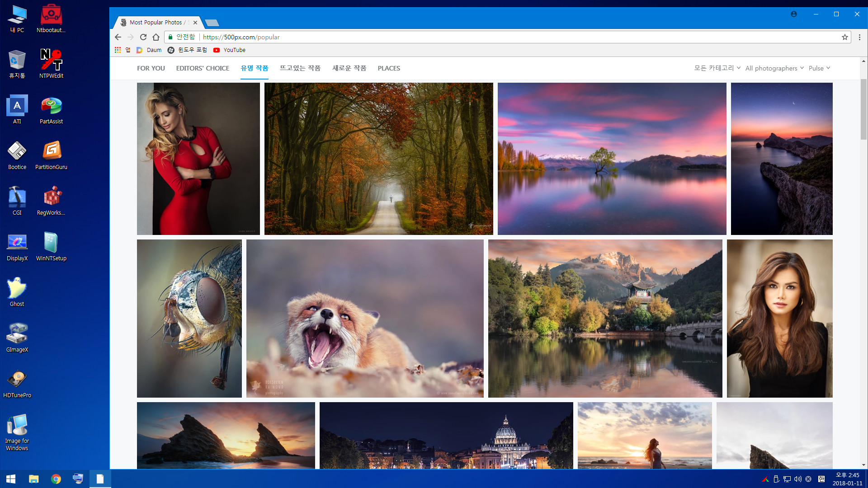The image size is (868, 488).
Task: Select the 뜨고있는 작품 tab
Action: click(300, 68)
